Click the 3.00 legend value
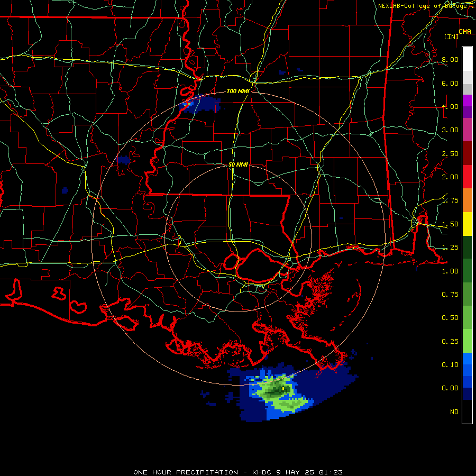 point(450,130)
